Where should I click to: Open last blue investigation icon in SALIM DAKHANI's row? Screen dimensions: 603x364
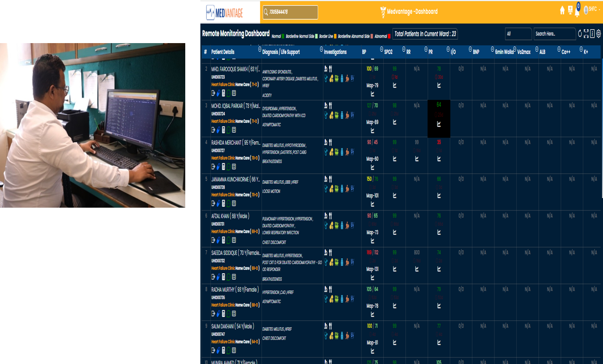(352, 335)
